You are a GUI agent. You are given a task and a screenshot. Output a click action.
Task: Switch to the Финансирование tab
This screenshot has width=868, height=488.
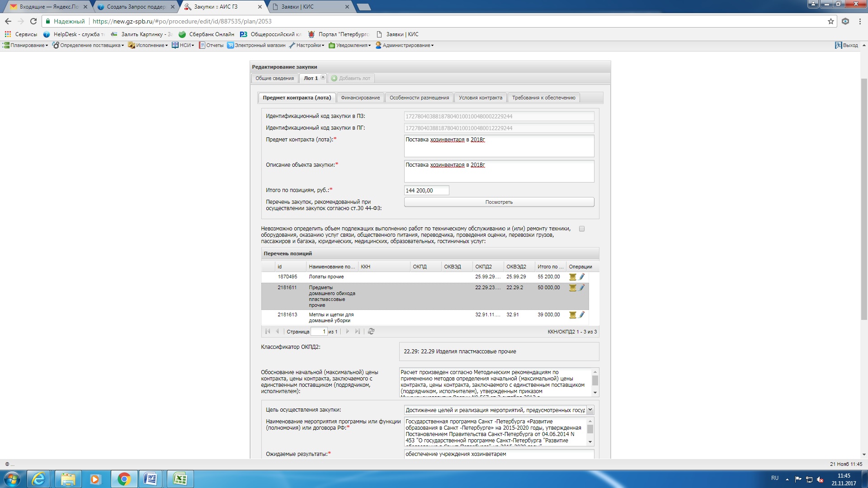click(x=360, y=98)
